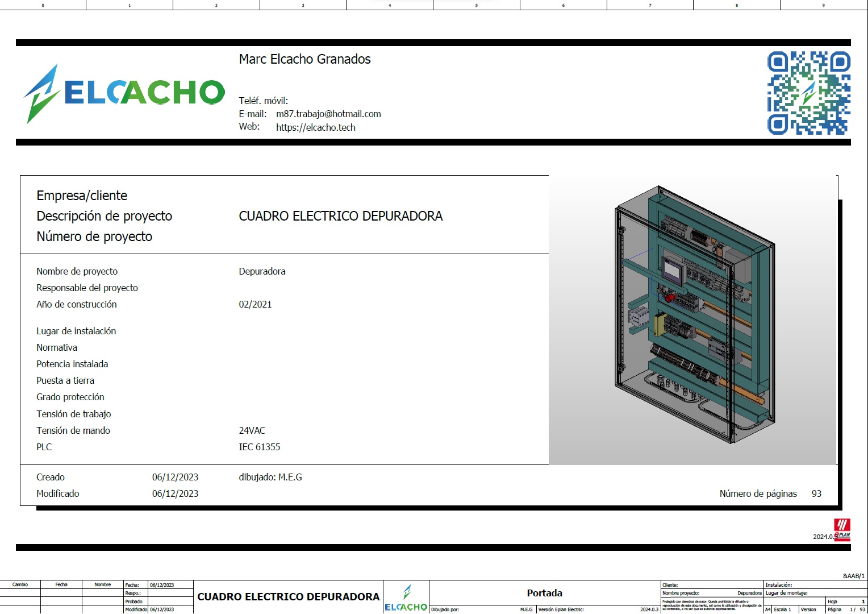
Task: Click the QR code in the header
Action: point(808,93)
